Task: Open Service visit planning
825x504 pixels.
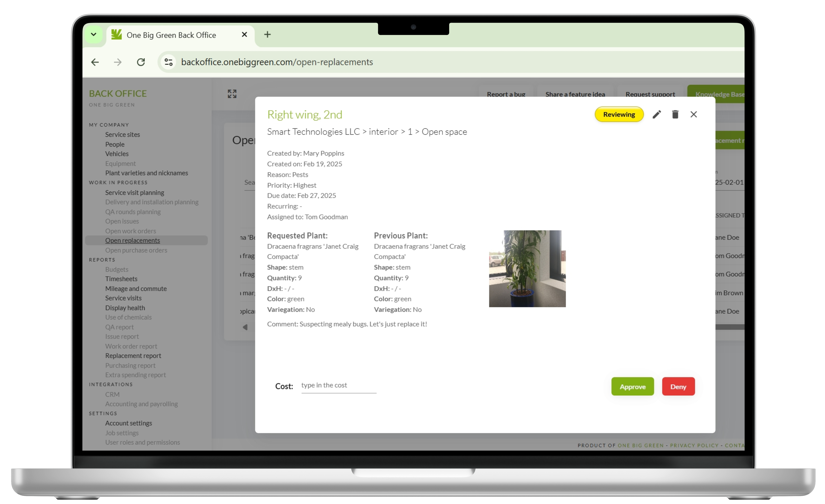Action: click(135, 193)
